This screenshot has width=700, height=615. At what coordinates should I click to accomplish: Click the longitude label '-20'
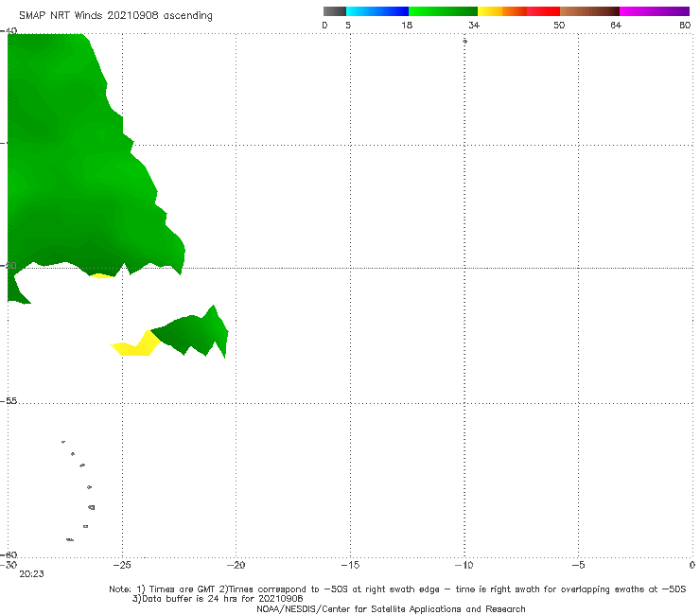coord(236,565)
